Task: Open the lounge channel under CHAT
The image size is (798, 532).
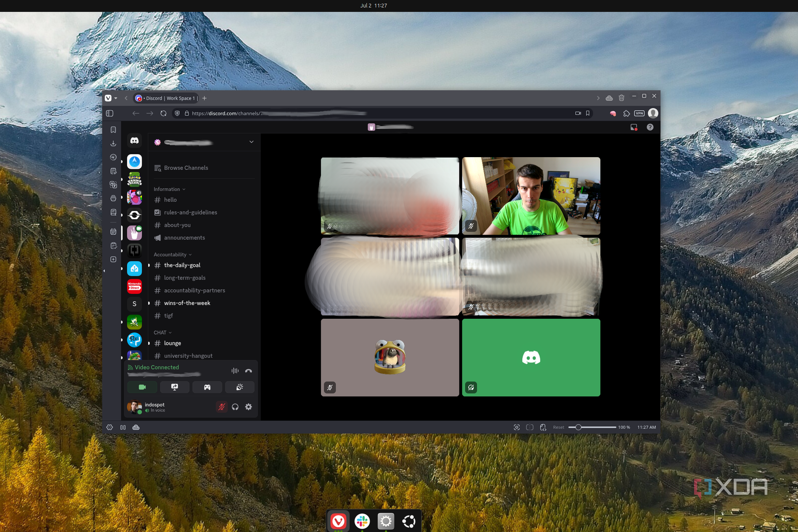Action: tap(173, 343)
